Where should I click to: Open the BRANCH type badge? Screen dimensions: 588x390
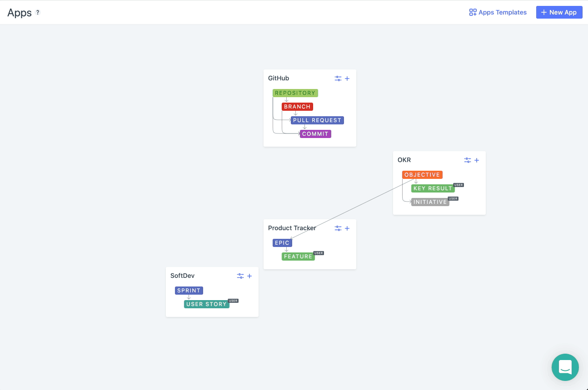pyautogui.click(x=297, y=106)
